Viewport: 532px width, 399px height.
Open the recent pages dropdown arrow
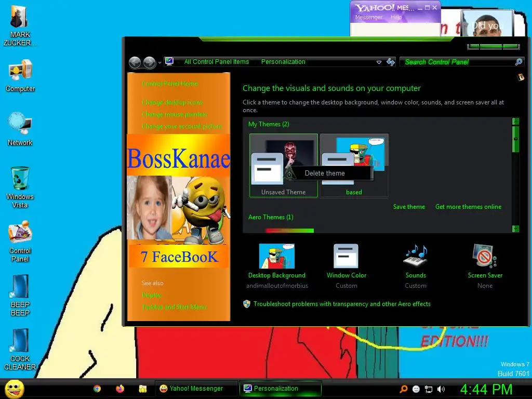coord(160,63)
